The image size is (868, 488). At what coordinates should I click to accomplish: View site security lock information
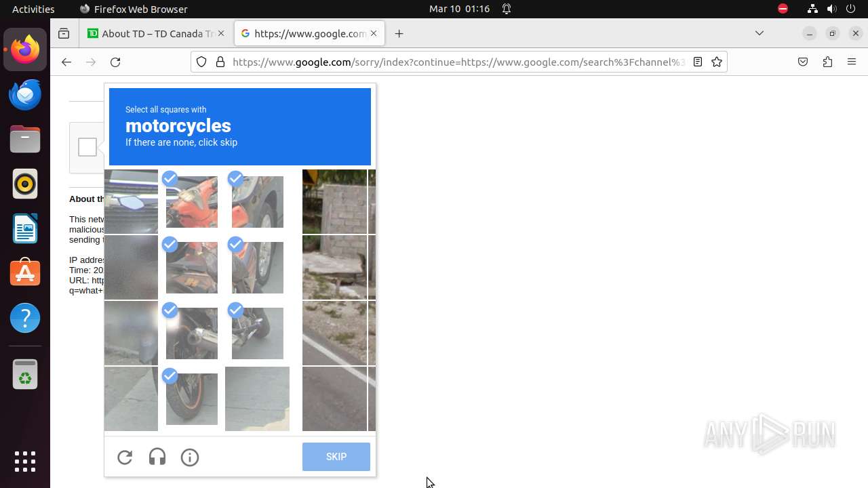[220, 62]
